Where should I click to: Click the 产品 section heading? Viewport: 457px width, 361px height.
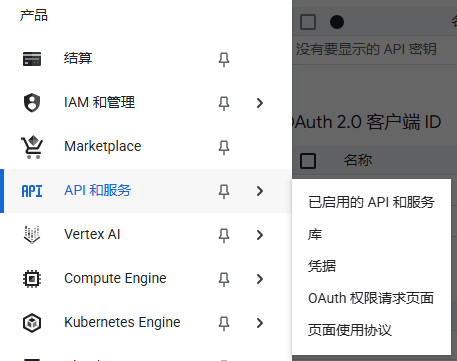34,15
